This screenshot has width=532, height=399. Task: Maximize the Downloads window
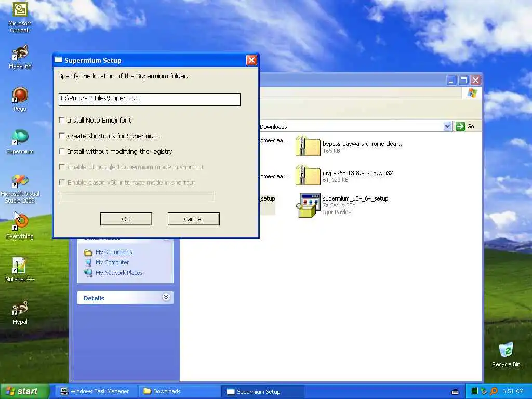click(463, 81)
